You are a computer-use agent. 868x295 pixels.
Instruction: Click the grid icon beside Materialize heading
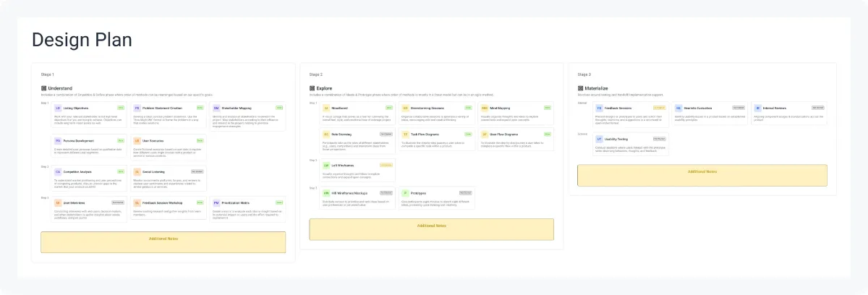point(580,88)
